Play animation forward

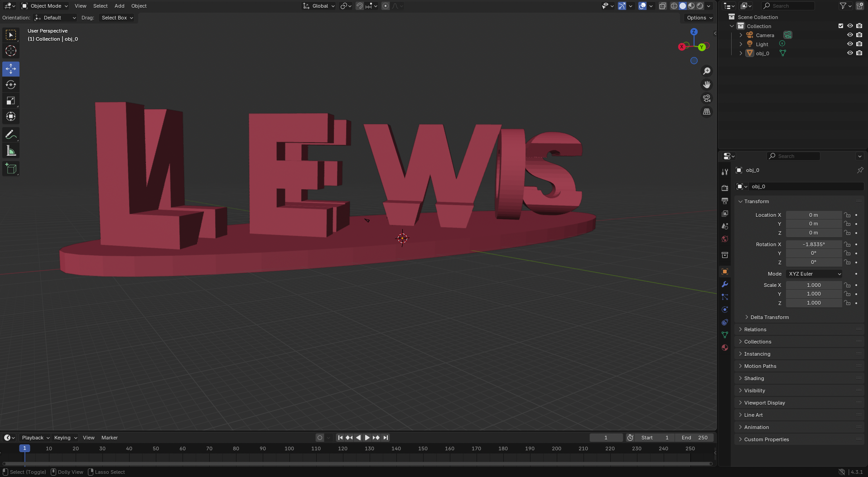367,438
